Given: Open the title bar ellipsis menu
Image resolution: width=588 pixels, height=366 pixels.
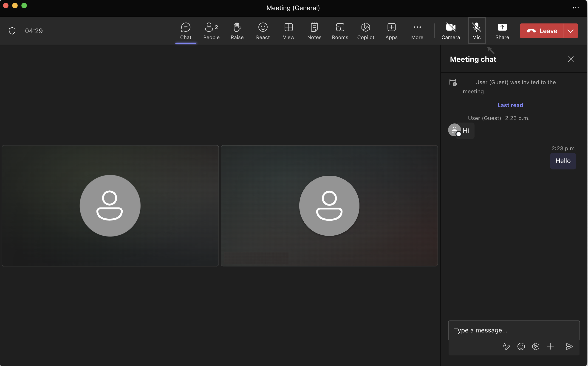Looking at the screenshot, I should pyautogui.click(x=576, y=8).
